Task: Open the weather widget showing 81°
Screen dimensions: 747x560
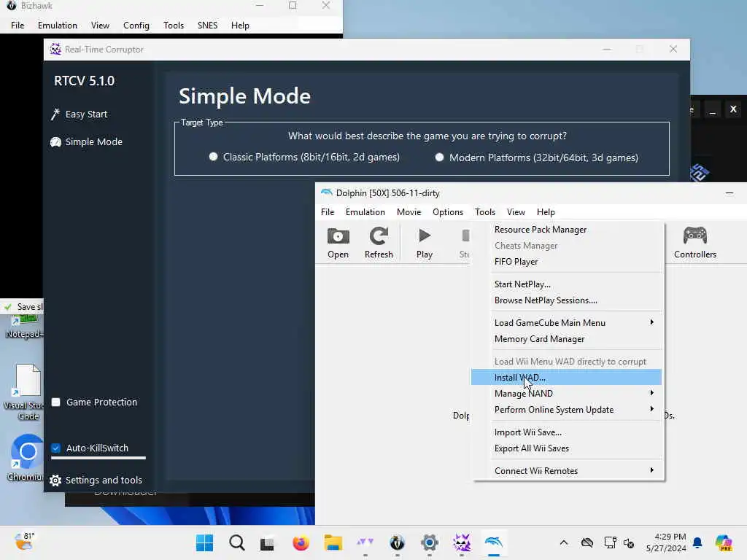Action: [25, 542]
